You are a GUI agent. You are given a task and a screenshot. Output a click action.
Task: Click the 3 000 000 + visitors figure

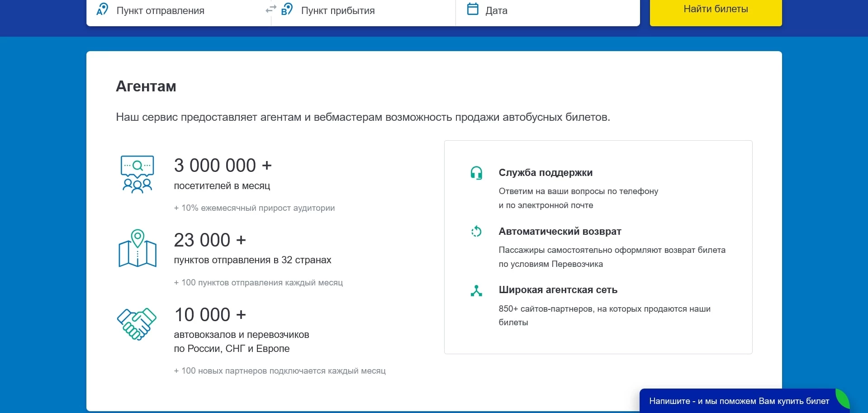pos(223,166)
